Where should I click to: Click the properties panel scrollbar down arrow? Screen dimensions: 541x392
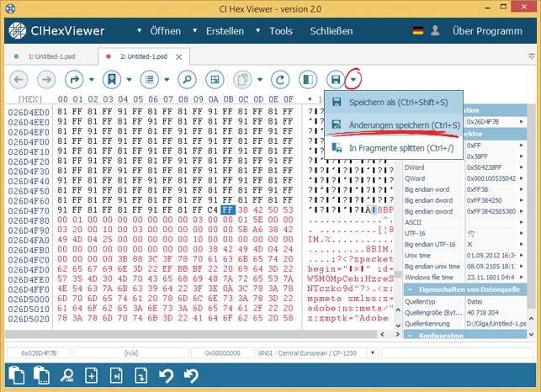coord(532,334)
